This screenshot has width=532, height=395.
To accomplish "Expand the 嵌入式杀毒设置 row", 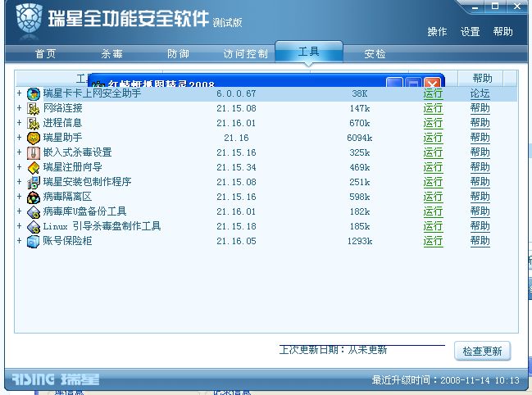I will tap(20, 152).
